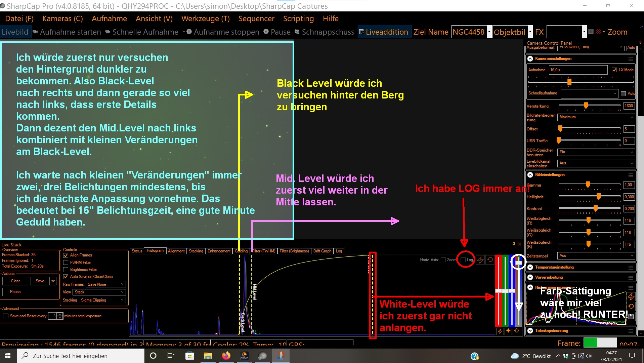Screen dimensions: 644x363
Task: Expand Teleskopsteuerung section
Action: (x=530, y=331)
